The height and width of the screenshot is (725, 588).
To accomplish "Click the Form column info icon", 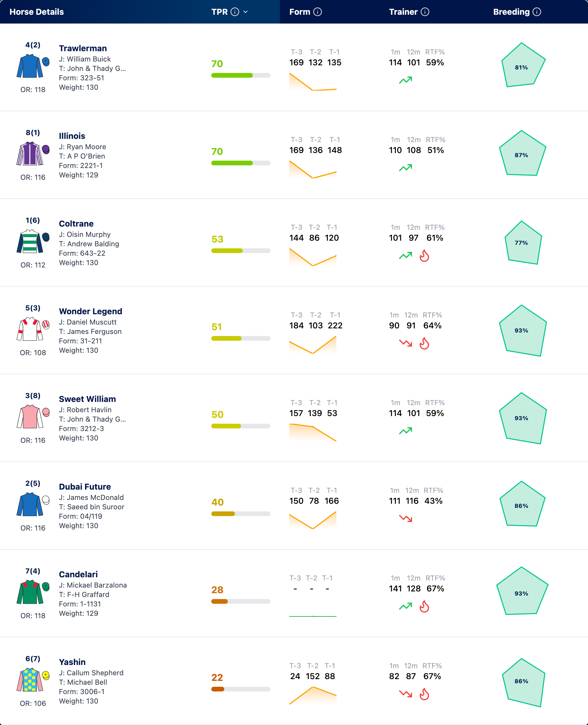I will coord(317,12).
